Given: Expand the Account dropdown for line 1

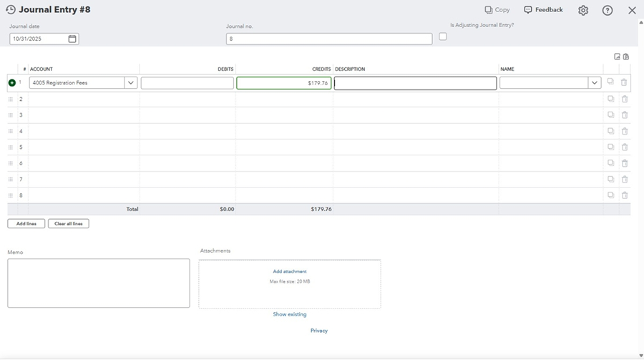Looking at the screenshot, I should [x=131, y=83].
